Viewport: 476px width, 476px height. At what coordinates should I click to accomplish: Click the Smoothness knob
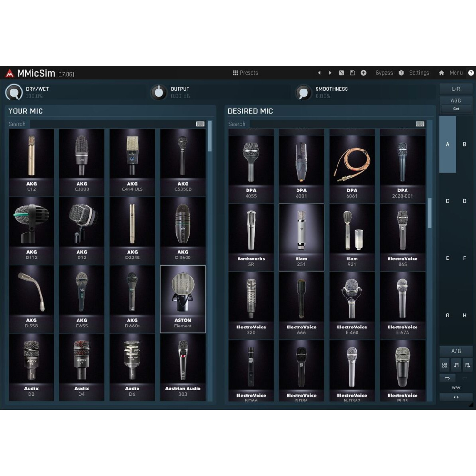point(304,92)
